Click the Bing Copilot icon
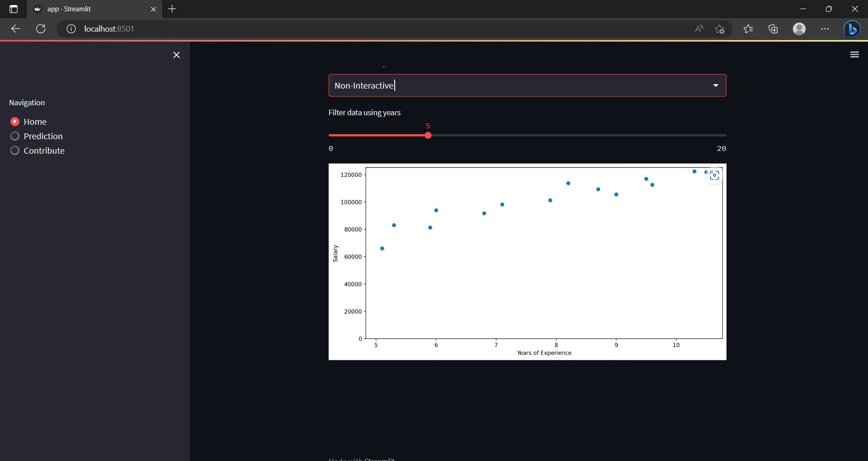The height and width of the screenshot is (461, 868). pos(852,28)
